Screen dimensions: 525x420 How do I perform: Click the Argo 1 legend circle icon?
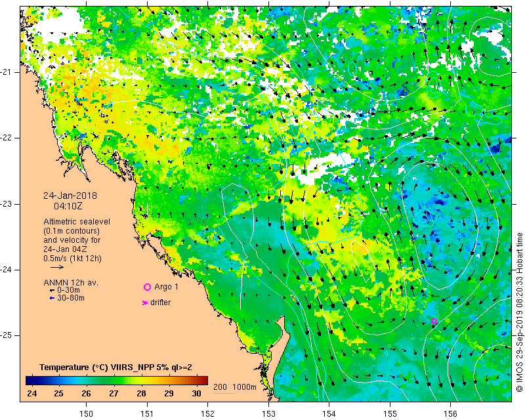pos(147,287)
